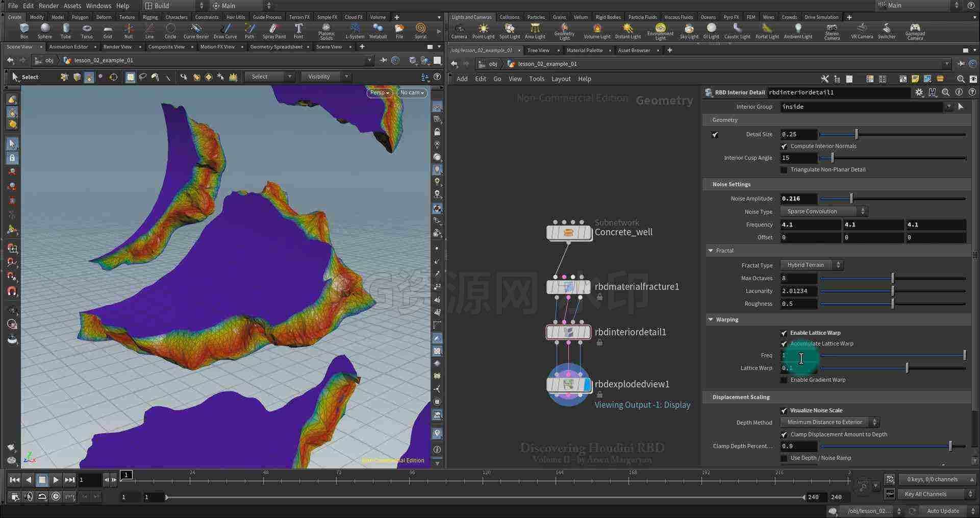Collapse the Fractal section

pyautogui.click(x=711, y=251)
